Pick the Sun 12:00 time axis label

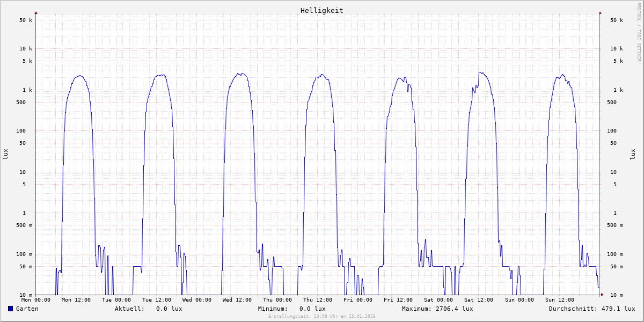click(559, 300)
